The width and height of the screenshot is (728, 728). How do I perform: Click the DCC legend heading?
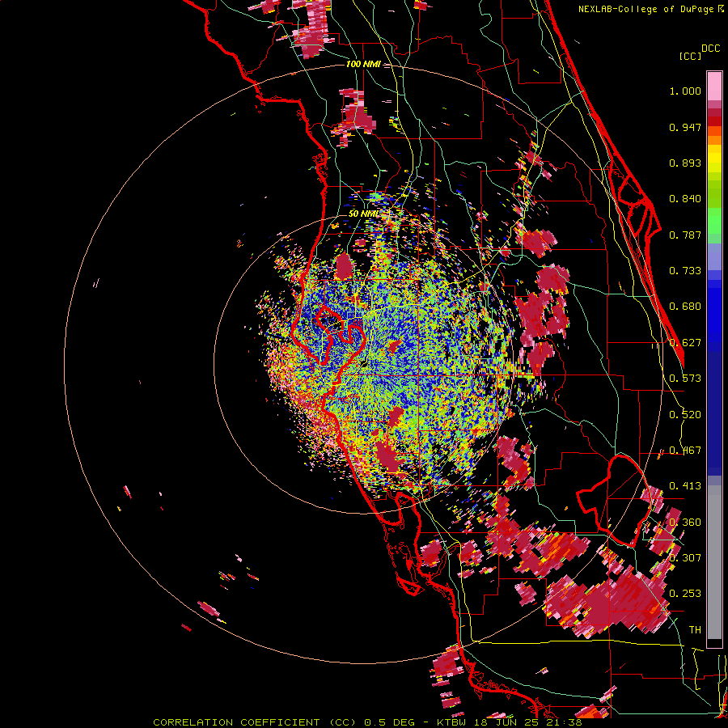(710, 49)
